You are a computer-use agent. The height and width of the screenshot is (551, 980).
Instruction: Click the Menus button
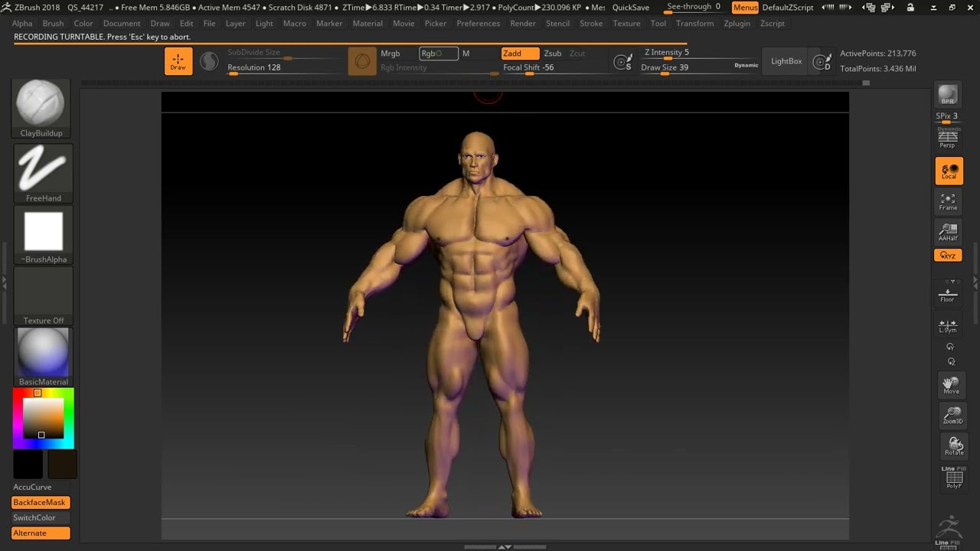click(x=745, y=8)
